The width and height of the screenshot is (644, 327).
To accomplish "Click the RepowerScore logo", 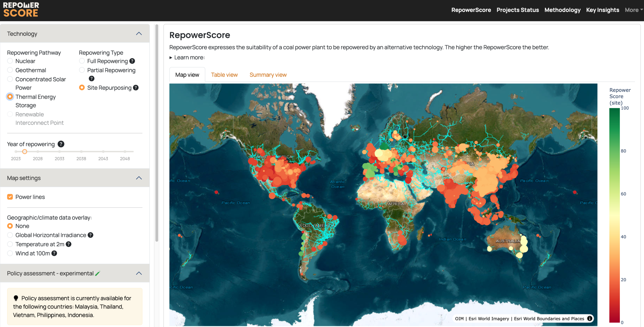I will tap(21, 10).
